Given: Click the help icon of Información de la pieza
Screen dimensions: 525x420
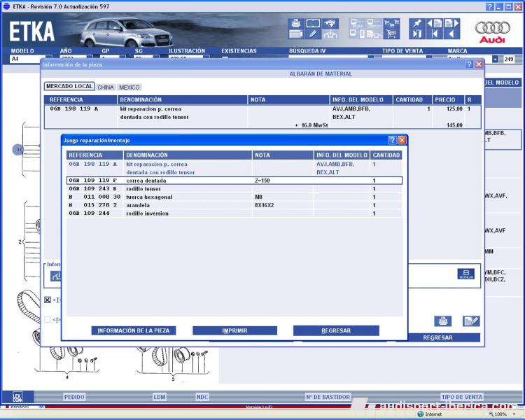Looking at the screenshot, I should pyautogui.click(x=469, y=64).
